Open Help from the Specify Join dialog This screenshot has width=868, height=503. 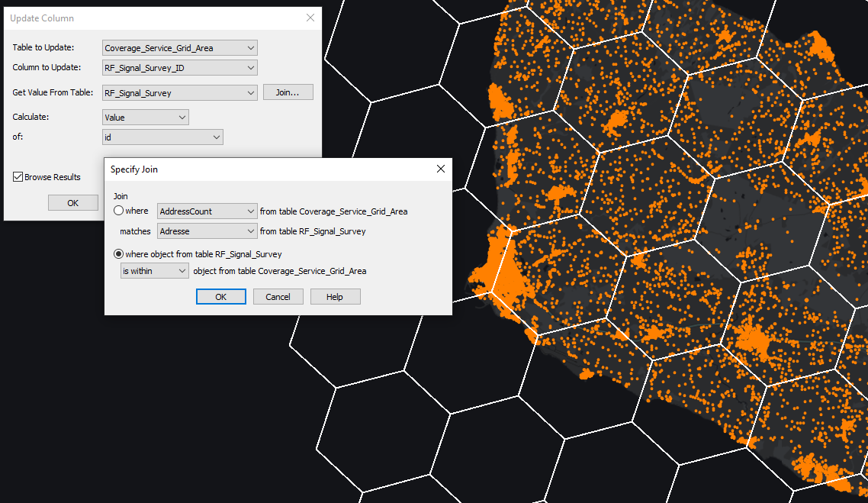335,297
